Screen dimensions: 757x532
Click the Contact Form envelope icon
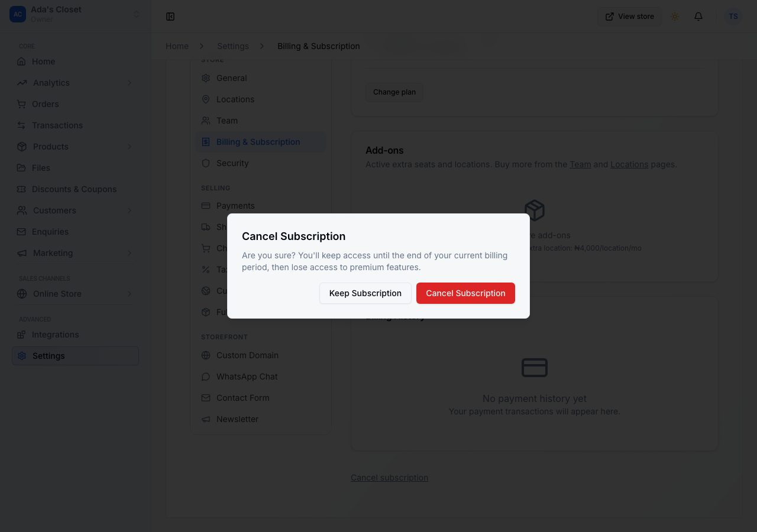(206, 398)
